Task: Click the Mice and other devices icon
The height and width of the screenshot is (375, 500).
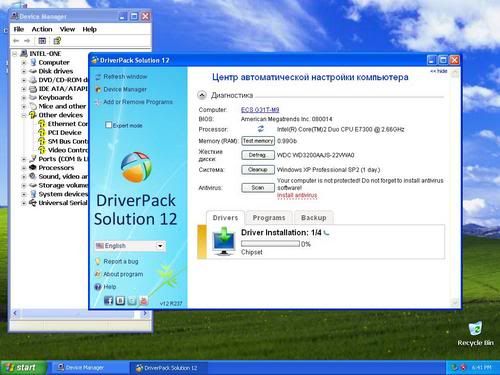Action: [x=33, y=106]
